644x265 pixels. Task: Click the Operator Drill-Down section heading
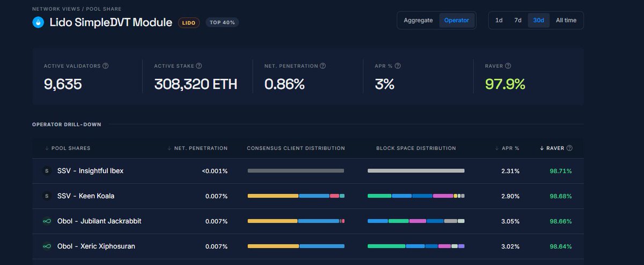(x=67, y=124)
